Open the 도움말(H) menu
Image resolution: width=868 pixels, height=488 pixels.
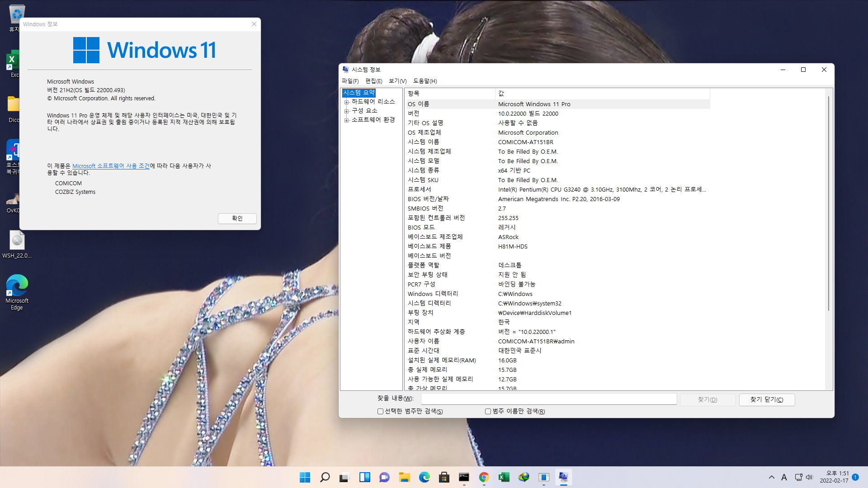pyautogui.click(x=425, y=81)
